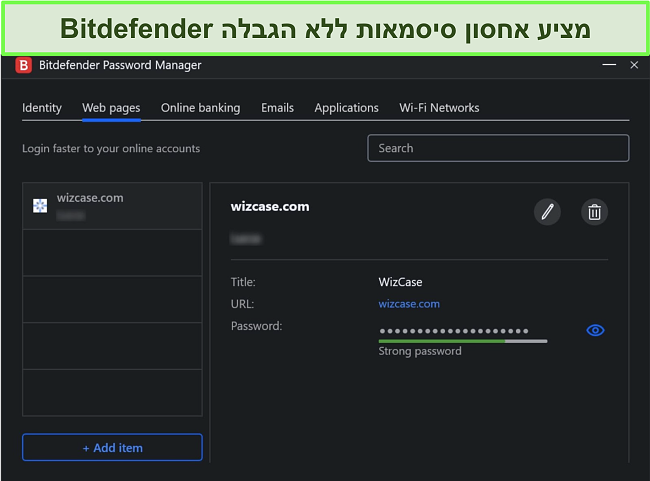Select wizcase.com entry in the list
650x481 pixels.
[x=112, y=206]
